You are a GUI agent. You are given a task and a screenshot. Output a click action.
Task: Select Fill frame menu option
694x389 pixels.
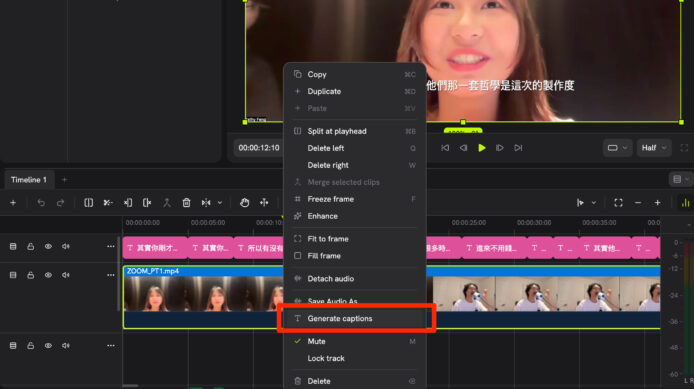click(355, 256)
